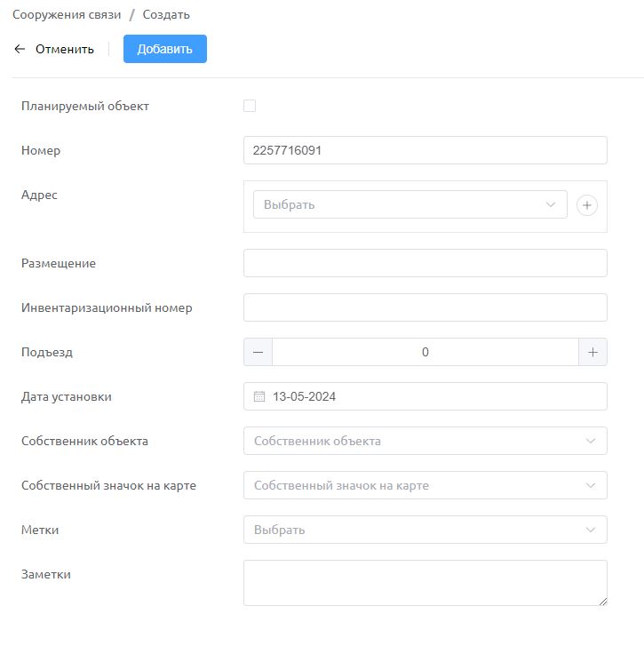Click the Заметки text area
Screen dimensions: 644x646
coord(425,583)
